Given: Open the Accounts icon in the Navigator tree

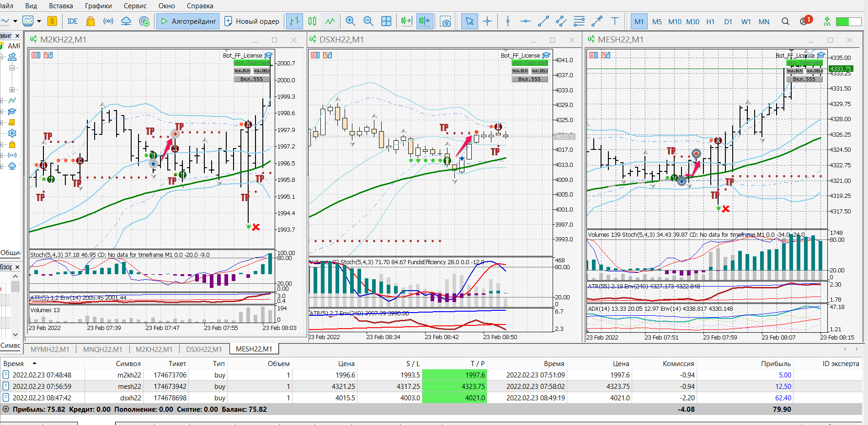Looking at the screenshot, I should (x=12, y=57).
